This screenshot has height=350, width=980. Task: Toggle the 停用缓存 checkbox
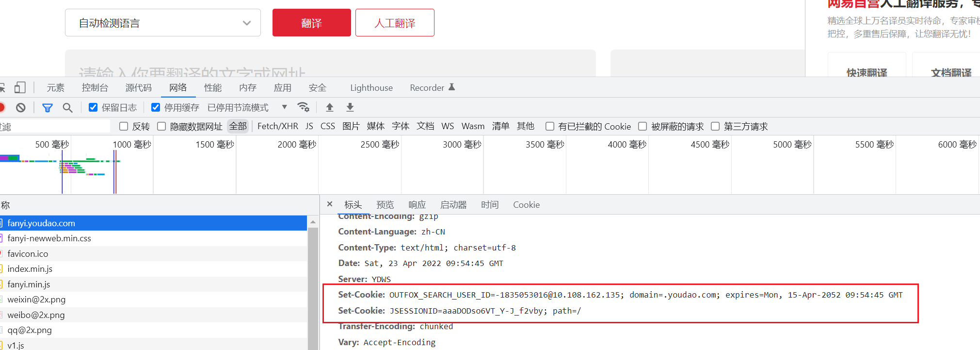point(156,107)
